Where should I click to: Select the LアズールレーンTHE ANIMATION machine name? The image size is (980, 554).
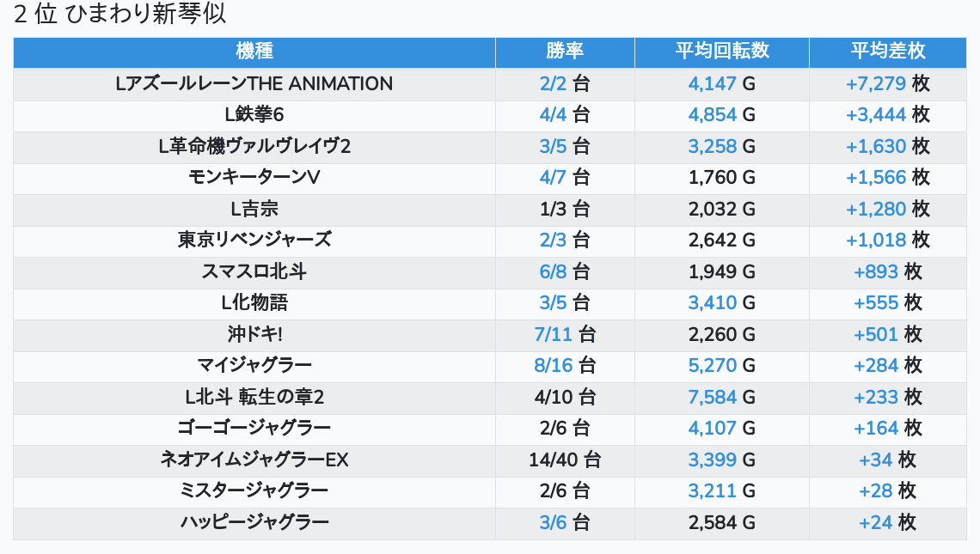254,84
